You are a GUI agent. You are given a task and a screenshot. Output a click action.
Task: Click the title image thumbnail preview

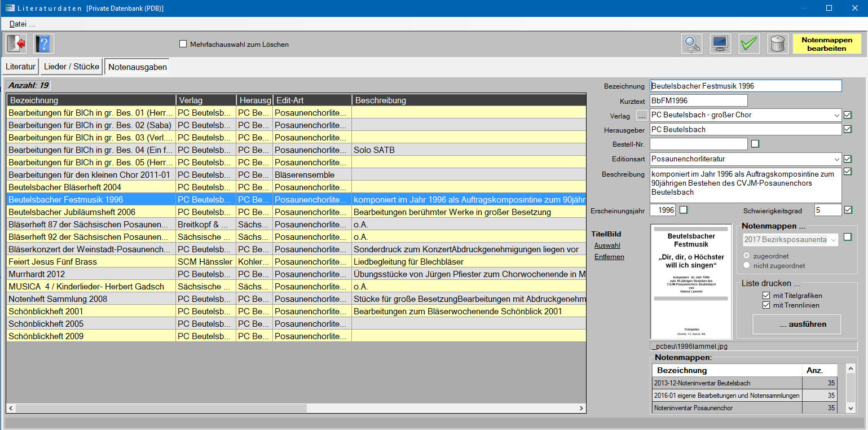tap(691, 282)
